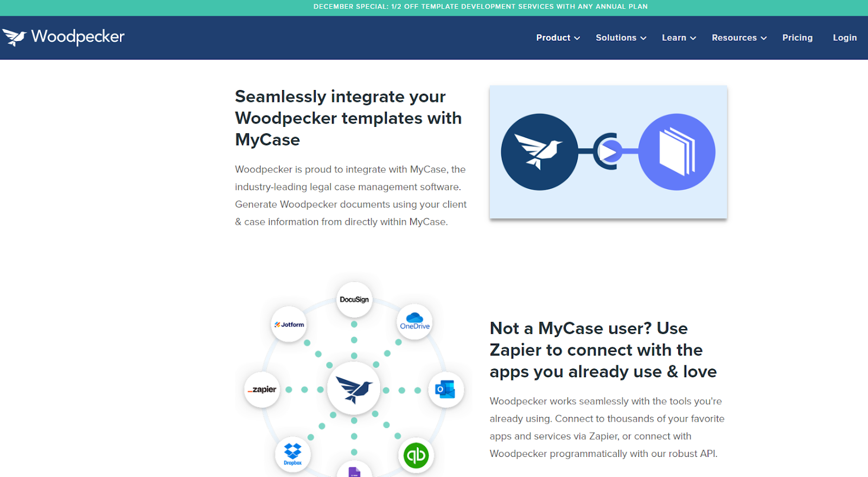
Task: Click heading 'Seamlessly integrate your Woodpecker templates'
Action: tap(348, 118)
